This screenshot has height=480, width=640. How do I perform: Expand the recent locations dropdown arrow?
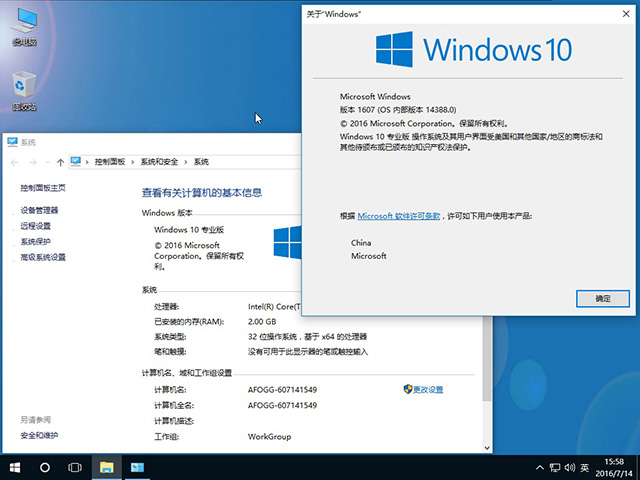[x=47, y=162]
